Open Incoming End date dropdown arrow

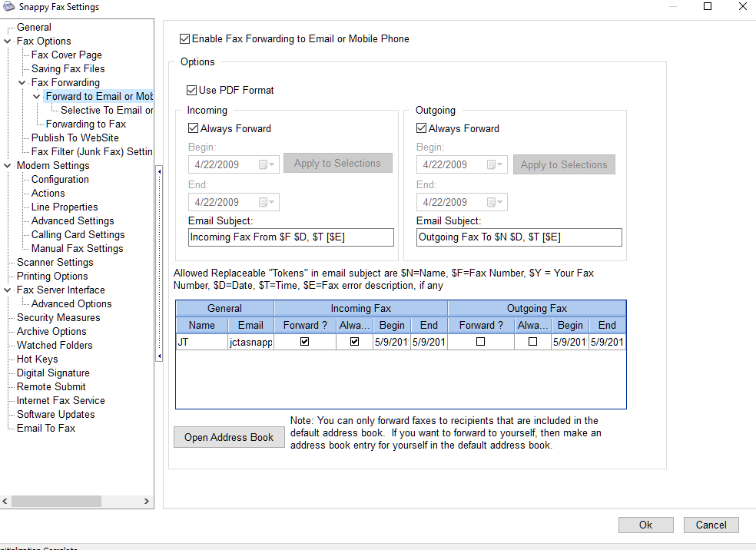click(272, 203)
